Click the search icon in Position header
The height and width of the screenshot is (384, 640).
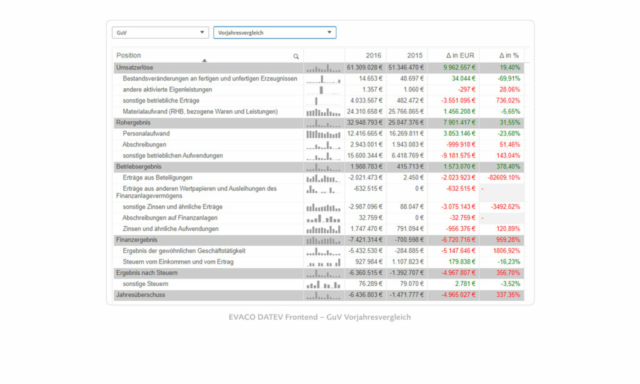296,56
